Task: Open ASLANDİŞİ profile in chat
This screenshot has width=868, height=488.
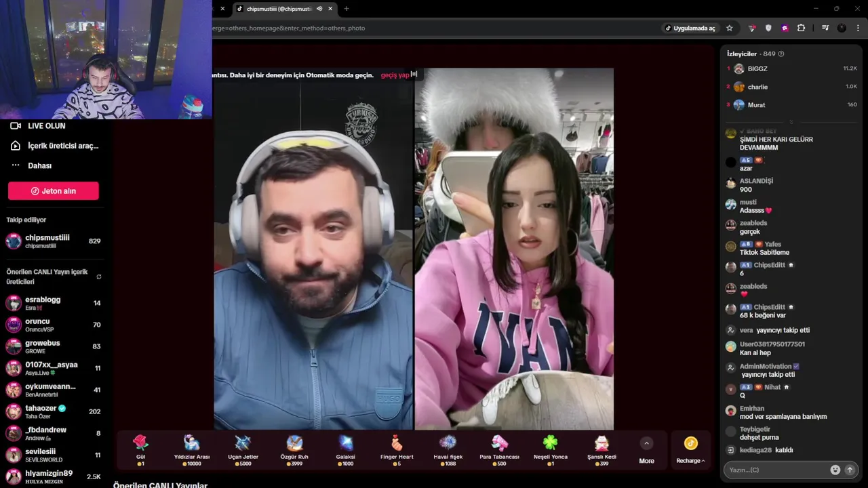Action: [x=756, y=181]
